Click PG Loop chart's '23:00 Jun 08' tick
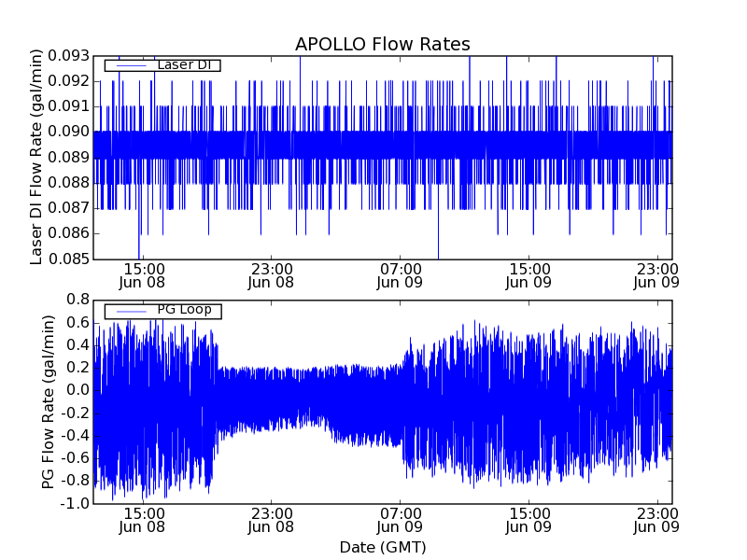The height and width of the screenshot is (560, 747). coord(271,521)
